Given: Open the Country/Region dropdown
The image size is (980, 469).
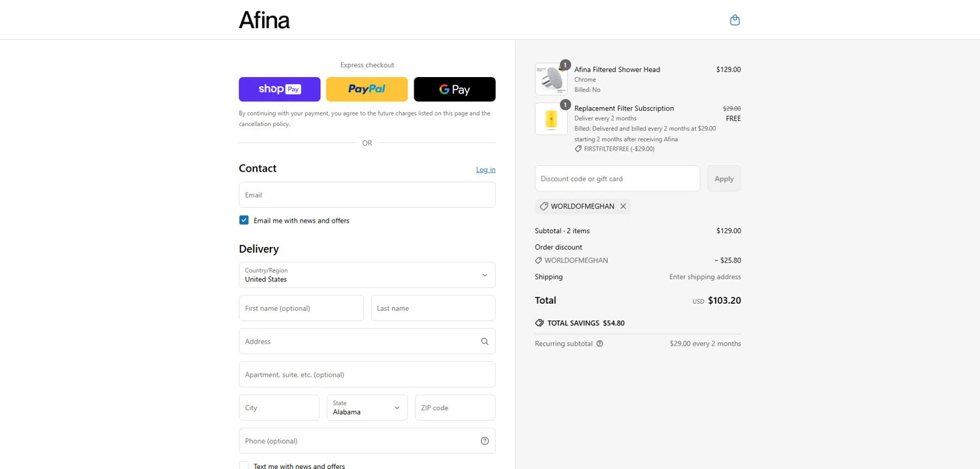Looking at the screenshot, I should (x=367, y=275).
